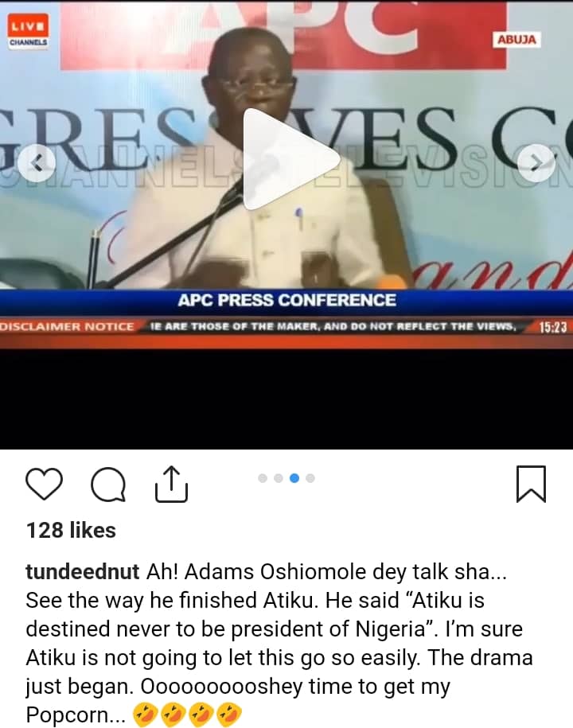The image size is (573, 728).
Task: Go to previous carousel slide
Action: (37, 162)
